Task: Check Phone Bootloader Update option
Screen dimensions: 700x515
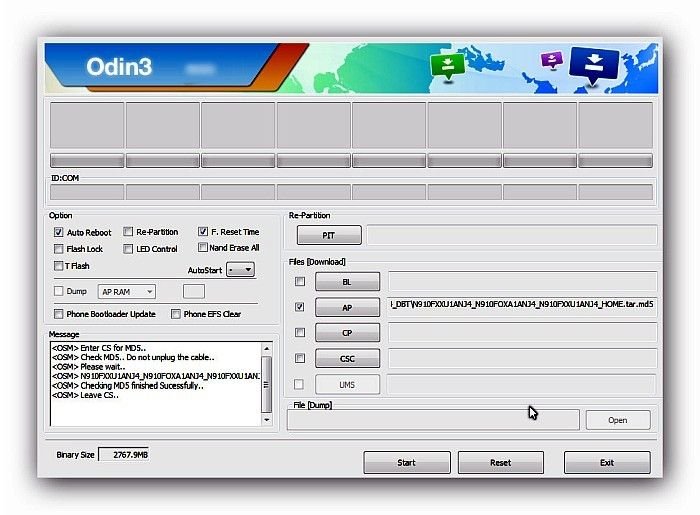Action: click(58, 314)
